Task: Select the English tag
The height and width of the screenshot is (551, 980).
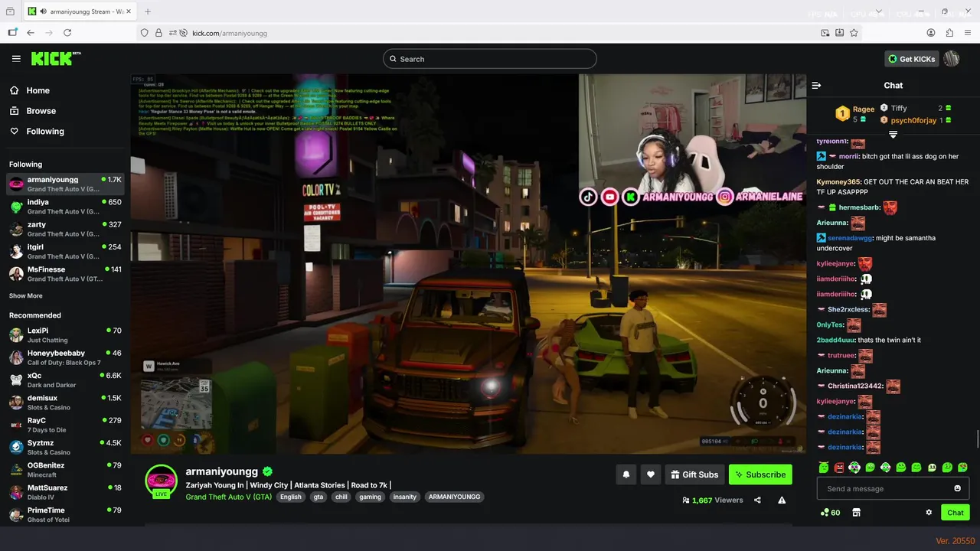Action: coord(291,497)
